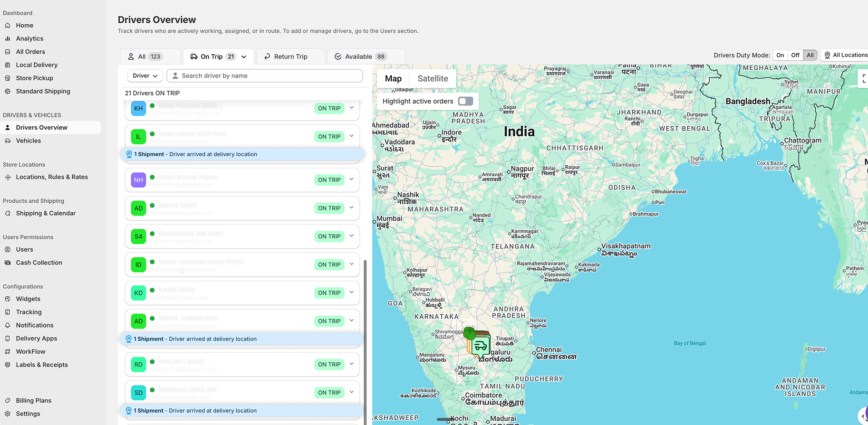Click the KD driver avatar

pos(138,293)
